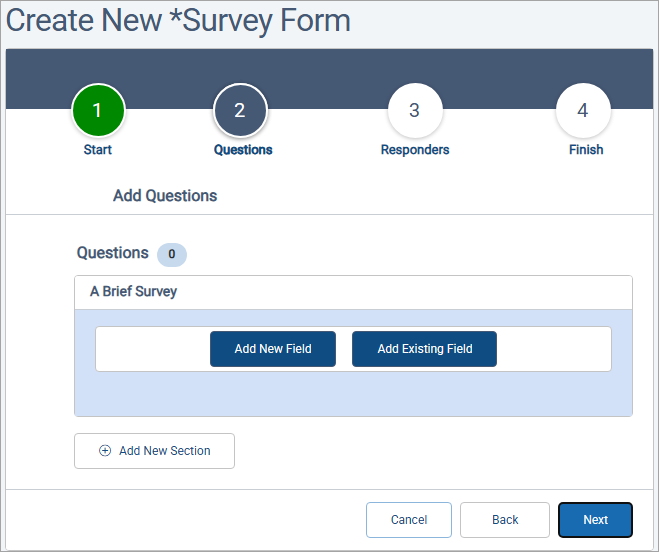Go Back to the previous step

pos(505,520)
